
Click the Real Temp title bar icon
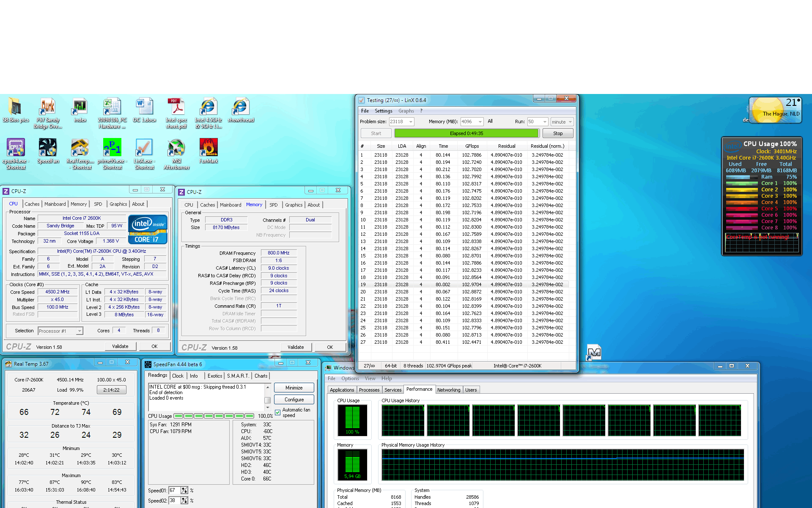(8, 364)
